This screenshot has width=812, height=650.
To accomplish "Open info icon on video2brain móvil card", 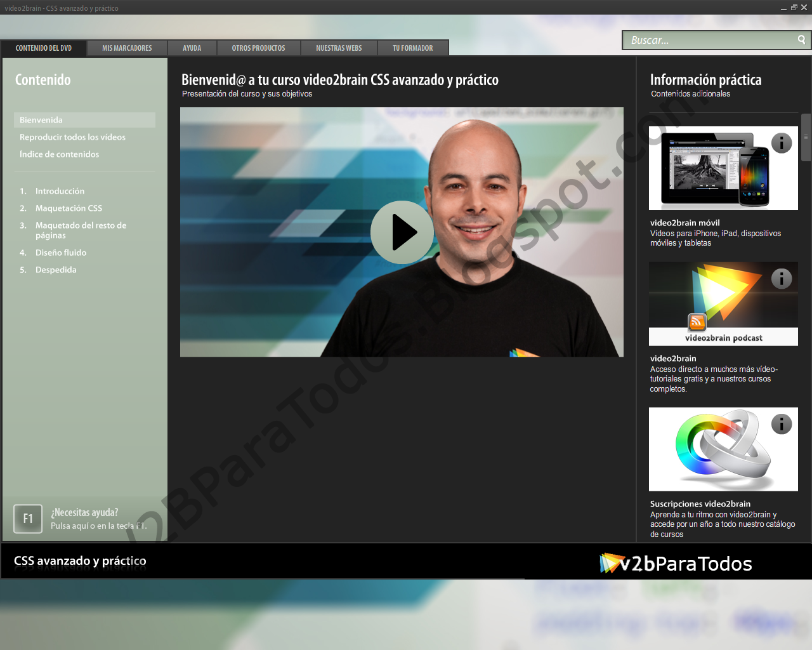I will tap(782, 143).
